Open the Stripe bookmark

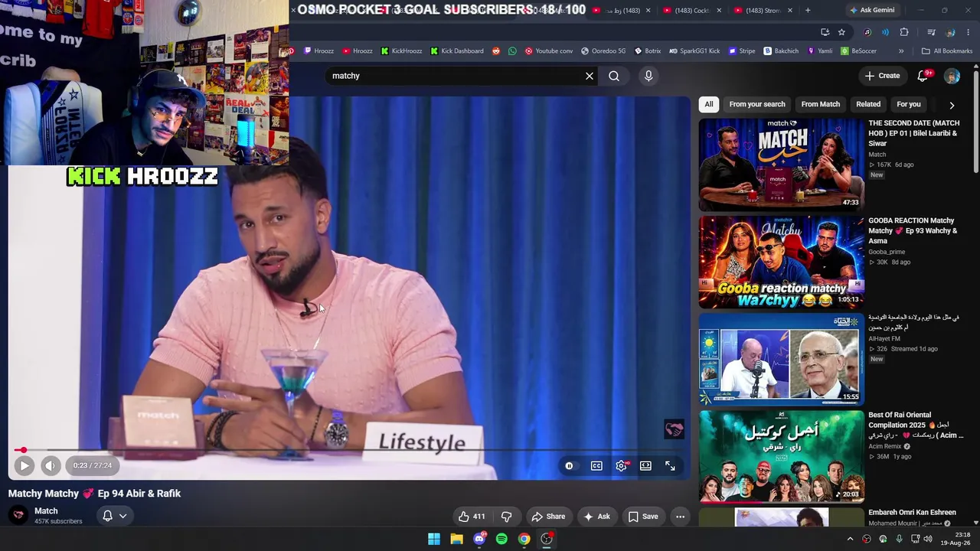click(742, 51)
